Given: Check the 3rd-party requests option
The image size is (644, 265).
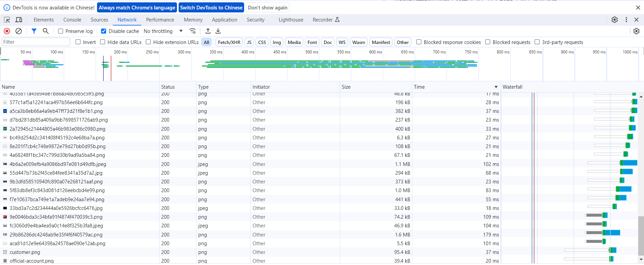Looking at the screenshot, I should [537, 42].
